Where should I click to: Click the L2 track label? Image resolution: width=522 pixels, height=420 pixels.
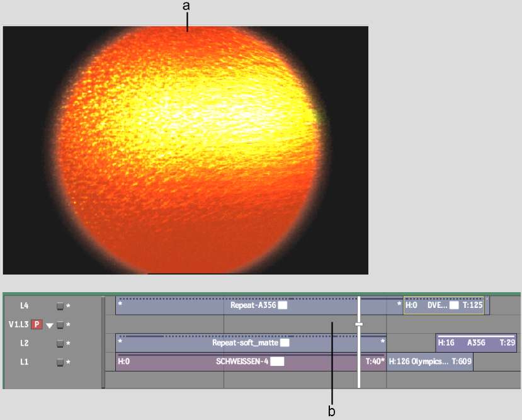pyautogui.click(x=25, y=344)
